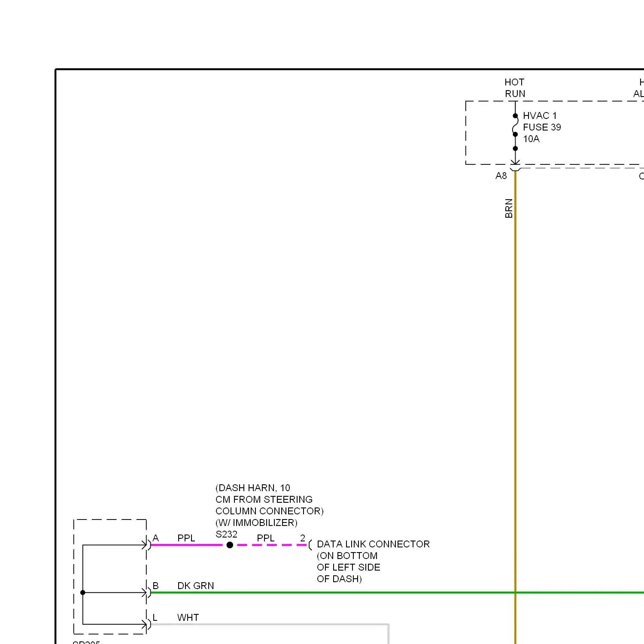Click the dark green horizontal wire
The height and width of the screenshot is (644, 644).
397,592
